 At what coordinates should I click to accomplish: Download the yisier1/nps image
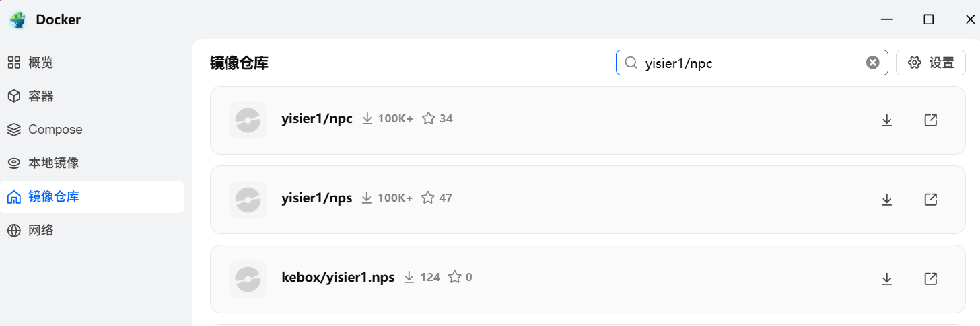point(887,200)
